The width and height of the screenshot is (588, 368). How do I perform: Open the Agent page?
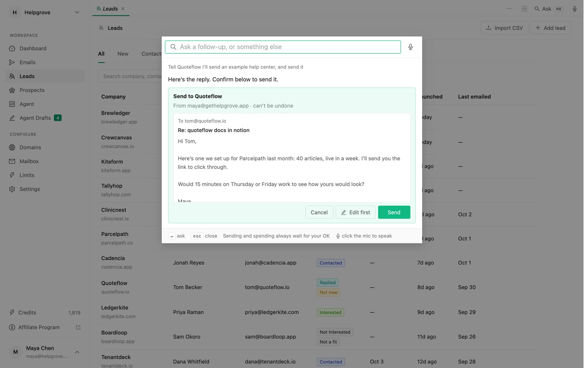(x=45, y=104)
